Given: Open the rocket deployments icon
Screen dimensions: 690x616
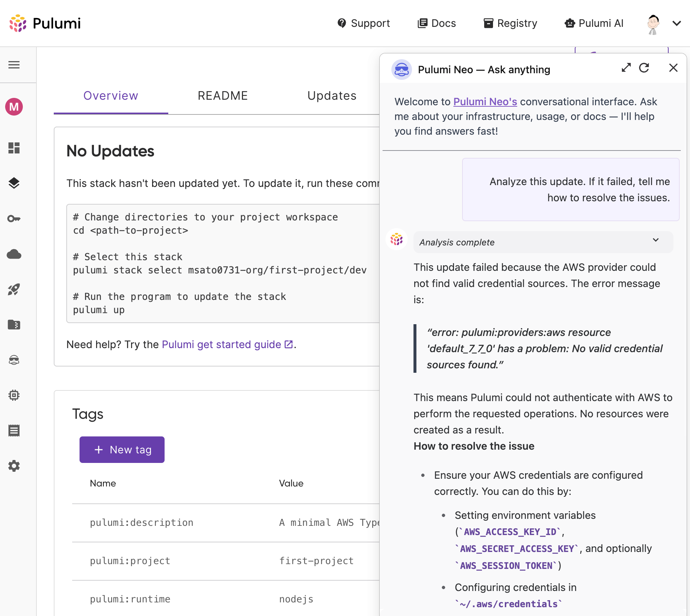Looking at the screenshot, I should click(14, 290).
